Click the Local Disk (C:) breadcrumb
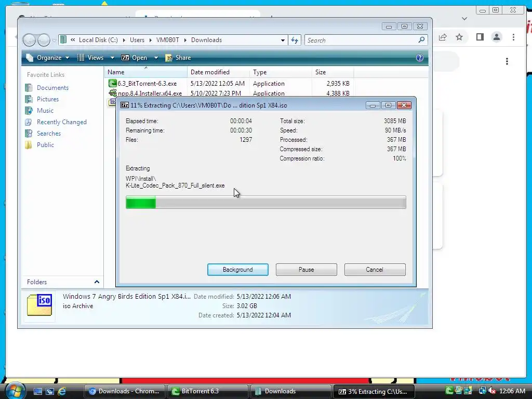532x399 pixels. 98,40
